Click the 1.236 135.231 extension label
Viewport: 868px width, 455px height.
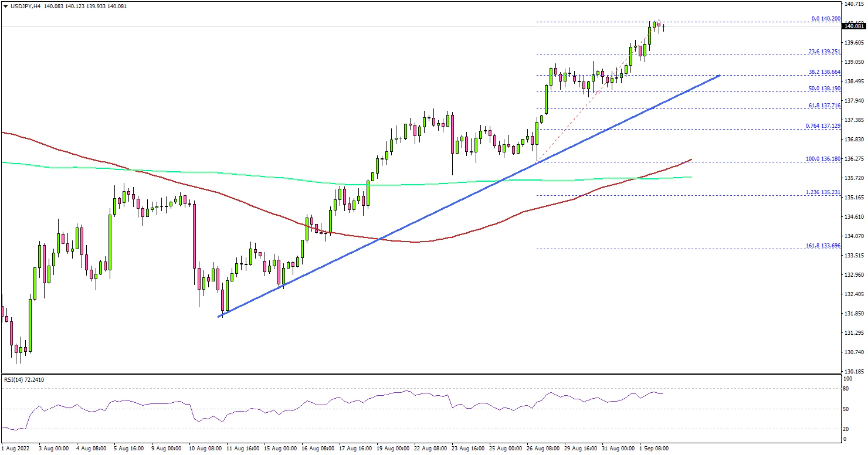tap(823, 192)
